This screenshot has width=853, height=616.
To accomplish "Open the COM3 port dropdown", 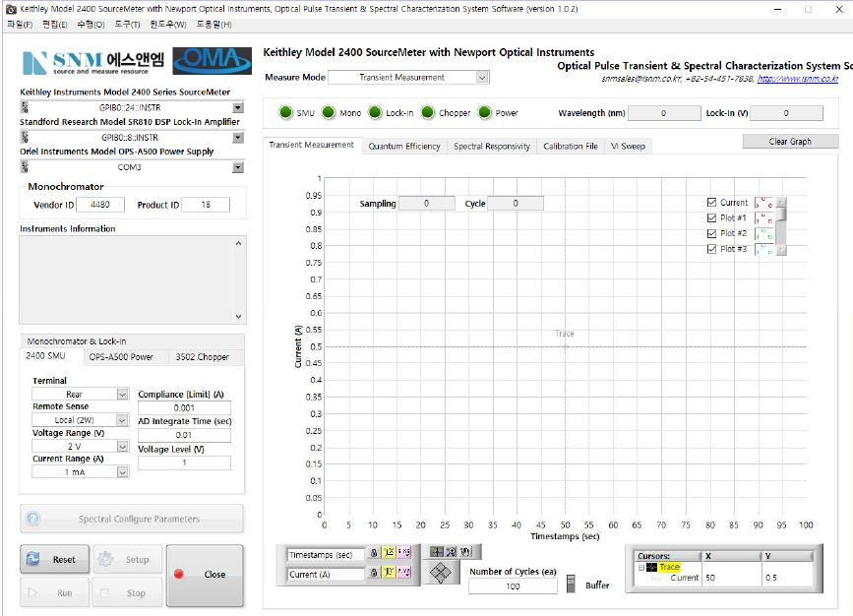I will (238, 167).
